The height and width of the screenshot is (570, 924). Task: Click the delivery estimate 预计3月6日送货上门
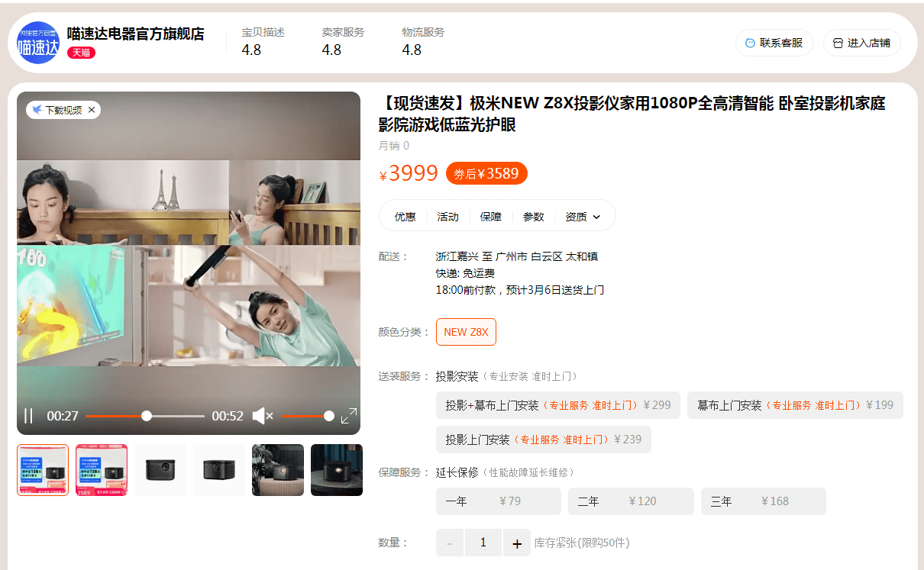[x=554, y=290]
